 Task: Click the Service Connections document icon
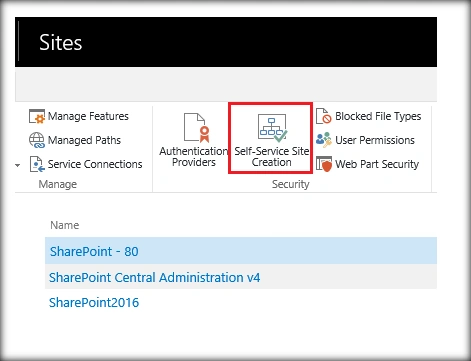tap(37, 164)
